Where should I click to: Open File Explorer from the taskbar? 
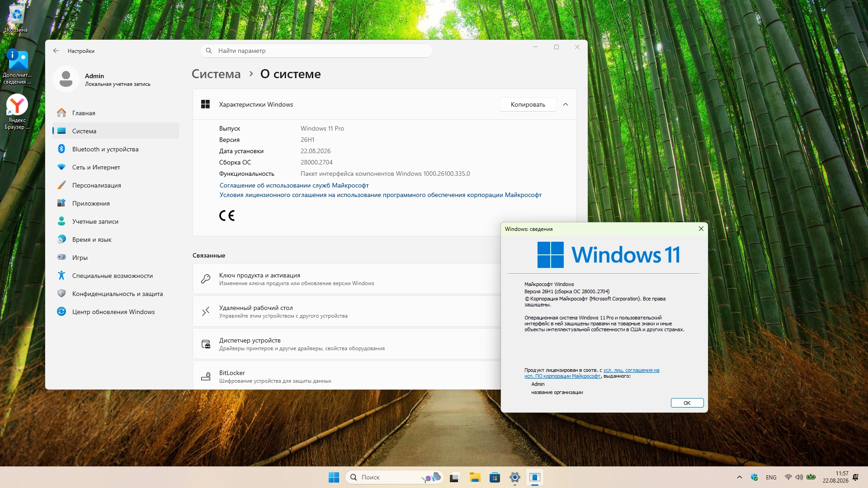click(475, 477)
